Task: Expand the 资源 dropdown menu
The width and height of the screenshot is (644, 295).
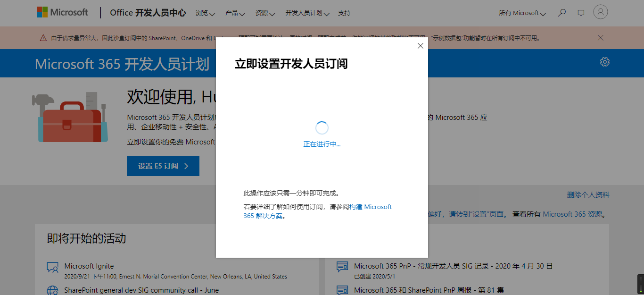Action: coord(265,13)
